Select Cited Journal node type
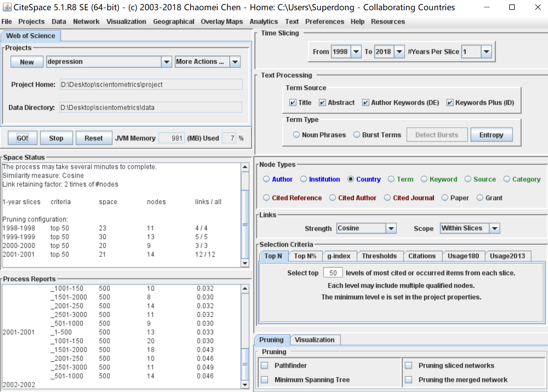Image resolution: width=548 pixels, height=392 pixels. tap(387, 197)
